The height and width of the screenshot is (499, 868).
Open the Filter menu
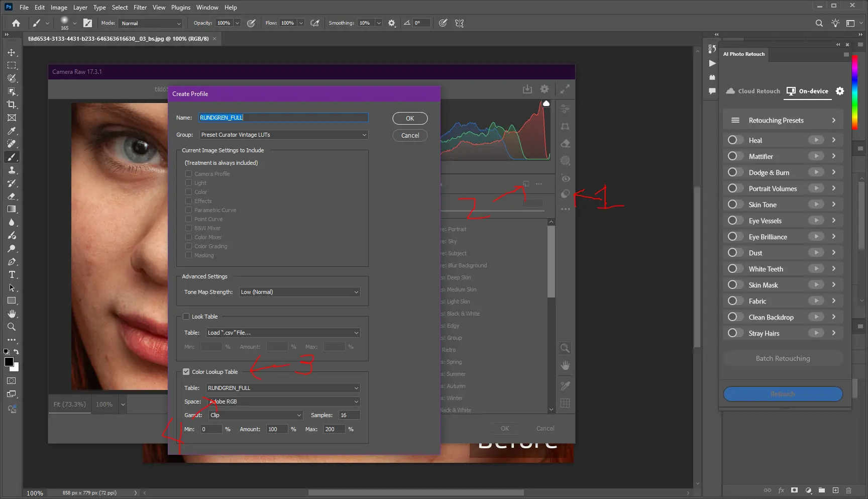pos(140,8)
